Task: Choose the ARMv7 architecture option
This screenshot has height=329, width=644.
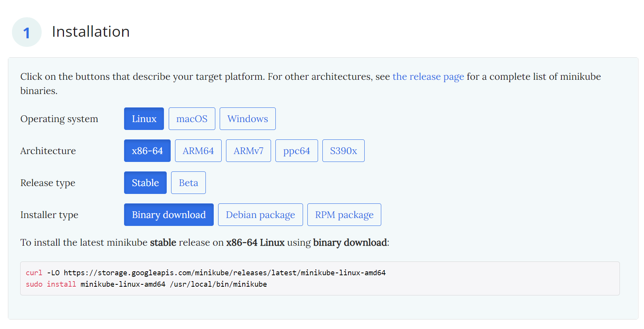Action: click(x=248, y=150)
